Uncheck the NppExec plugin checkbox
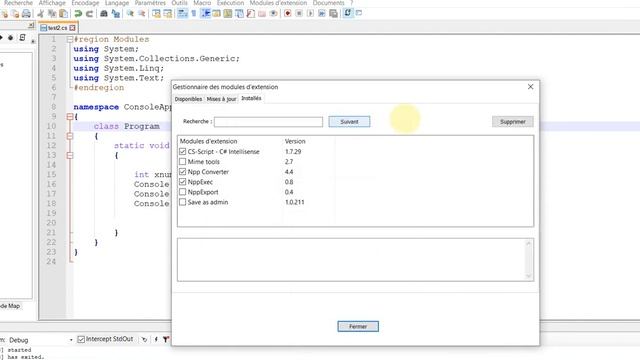The height and width of the screenshot is (360, 640). (x=182, y=182)
